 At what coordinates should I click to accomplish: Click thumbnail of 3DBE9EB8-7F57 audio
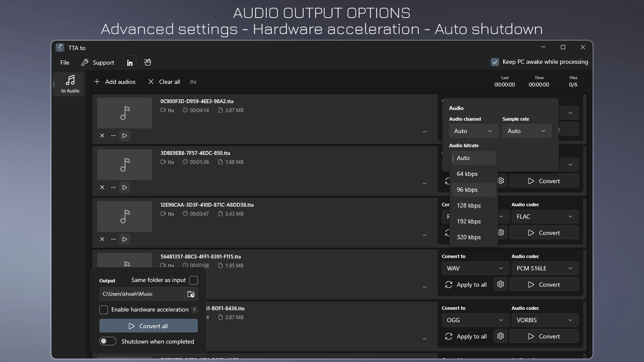pos(125,165)
